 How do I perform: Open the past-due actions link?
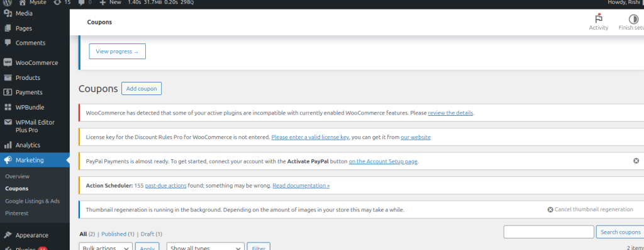tap(165, 185)
